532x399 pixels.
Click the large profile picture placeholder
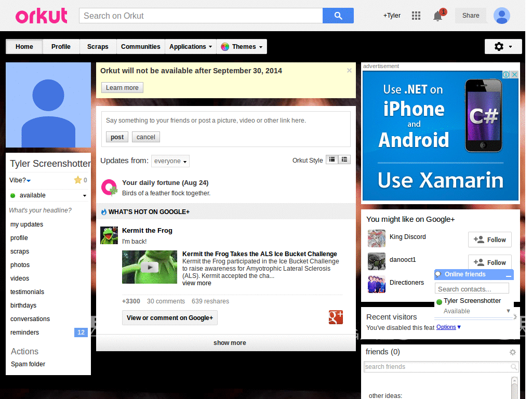point(48,105)
